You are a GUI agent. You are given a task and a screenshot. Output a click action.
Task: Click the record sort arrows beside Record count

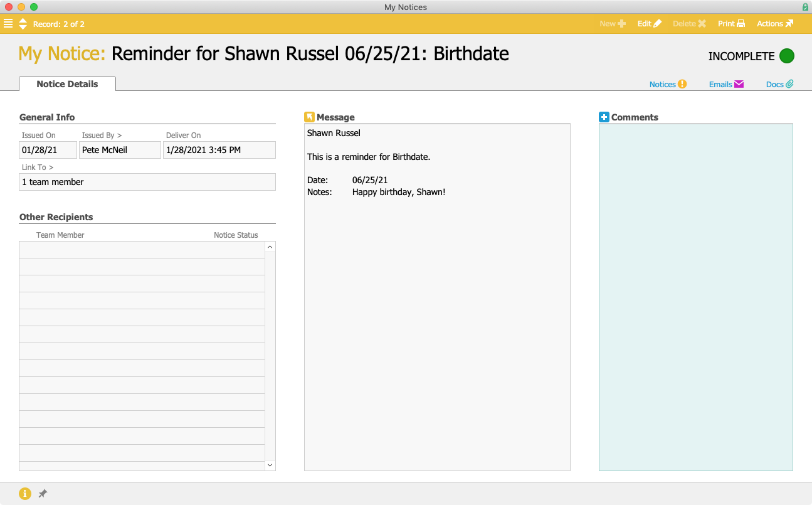click(x=23, y=23)
